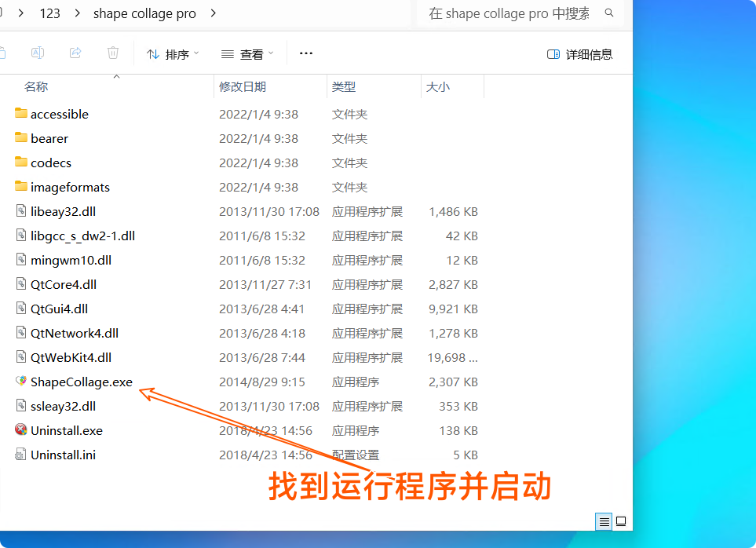Select the bearer folder icon
The image size is (756, 548).
click(20, 138)
